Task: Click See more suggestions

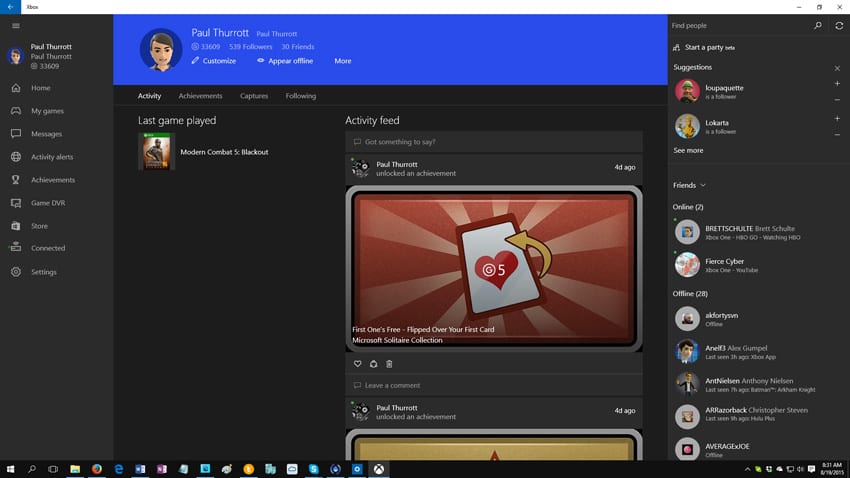Action: click(688, 150)
